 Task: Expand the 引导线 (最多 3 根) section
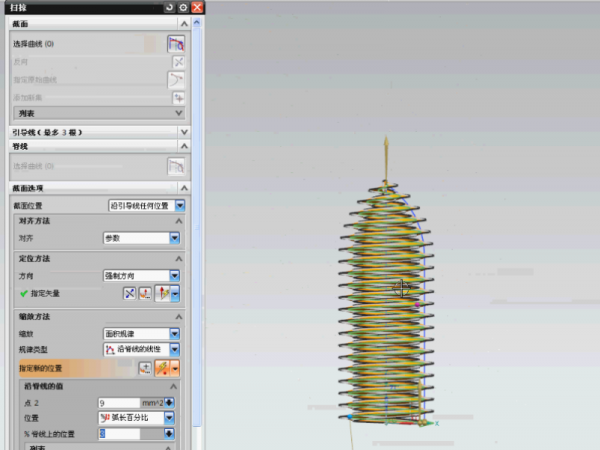coord(183,131)
